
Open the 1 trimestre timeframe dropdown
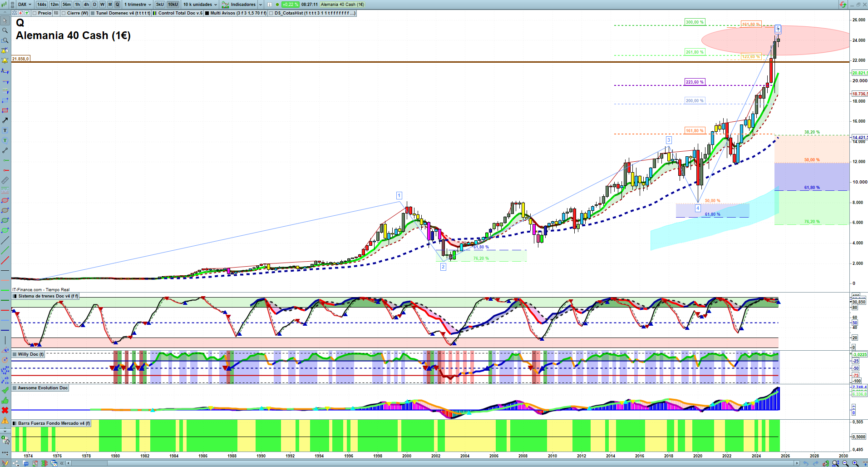(138, 5)
